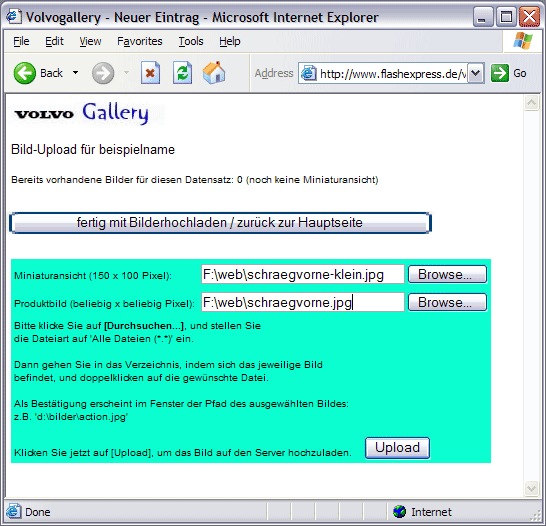The width and height of the screenshot is (546, 526).
Task: Click the grey Forward arrow icon
Action: pyautogui.click(x=103, y=73)
